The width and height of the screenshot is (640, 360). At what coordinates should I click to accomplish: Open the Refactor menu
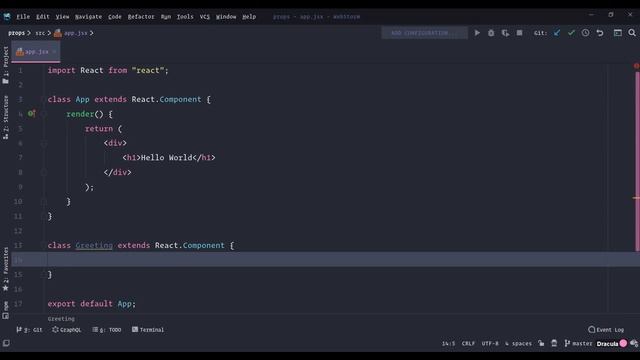141,17
